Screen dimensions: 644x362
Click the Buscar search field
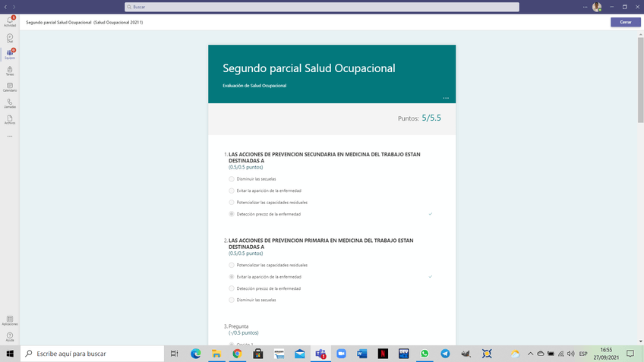click(321, 7)
